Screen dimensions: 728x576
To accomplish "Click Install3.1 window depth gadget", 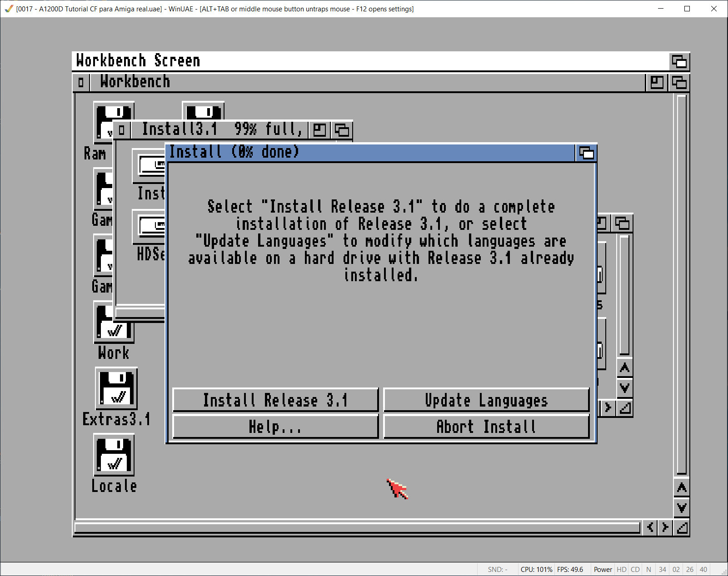I will [x=342, y=130].
